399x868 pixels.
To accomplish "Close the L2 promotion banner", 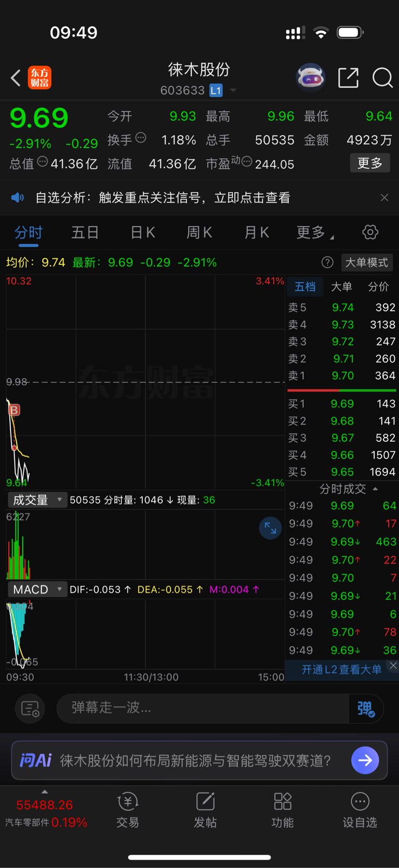I will 393,666.
